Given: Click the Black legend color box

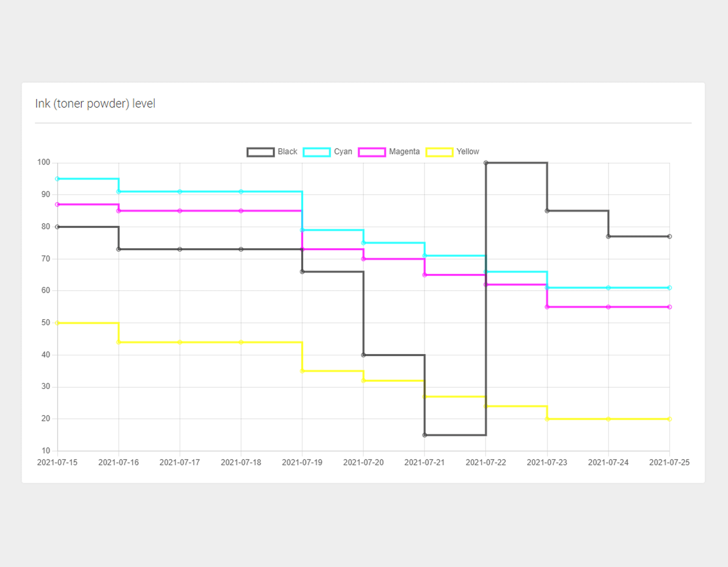Looking at the screenshot, I should coord(260,152).
